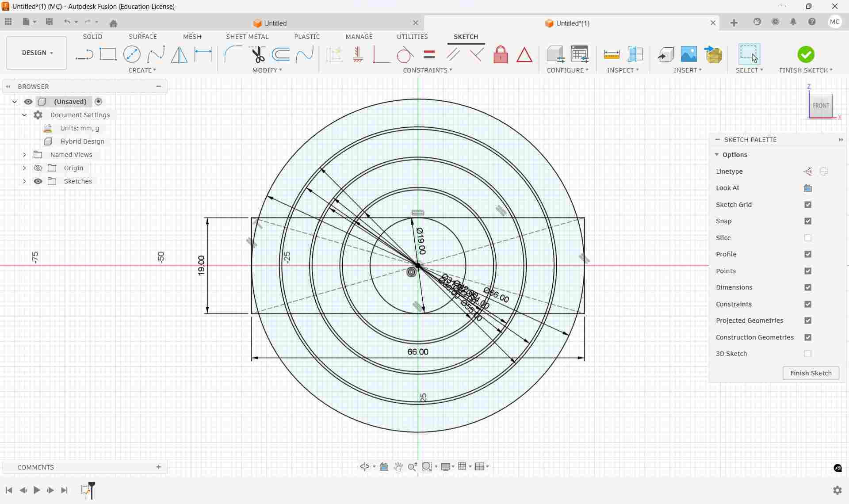The width and height of the screenshot is (849, 504).
Task: Select the Center Diameter Circle tool
Action: click(x=132, y=54)
